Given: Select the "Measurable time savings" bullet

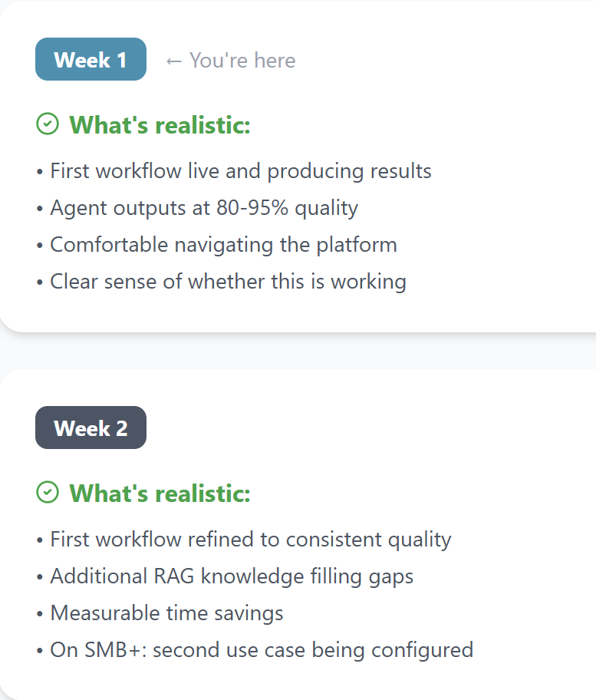Looking at the screenshot, I should [x=166, y=613].
